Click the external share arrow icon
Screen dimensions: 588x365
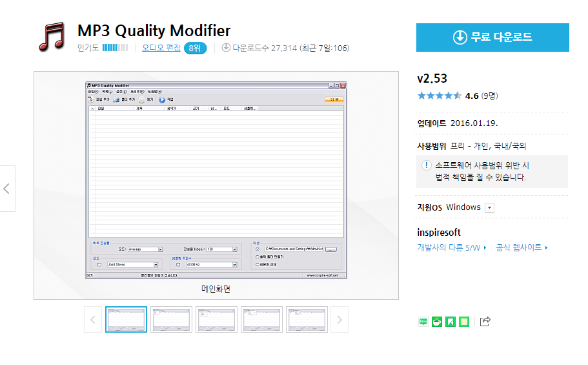(x=485, y=322)
